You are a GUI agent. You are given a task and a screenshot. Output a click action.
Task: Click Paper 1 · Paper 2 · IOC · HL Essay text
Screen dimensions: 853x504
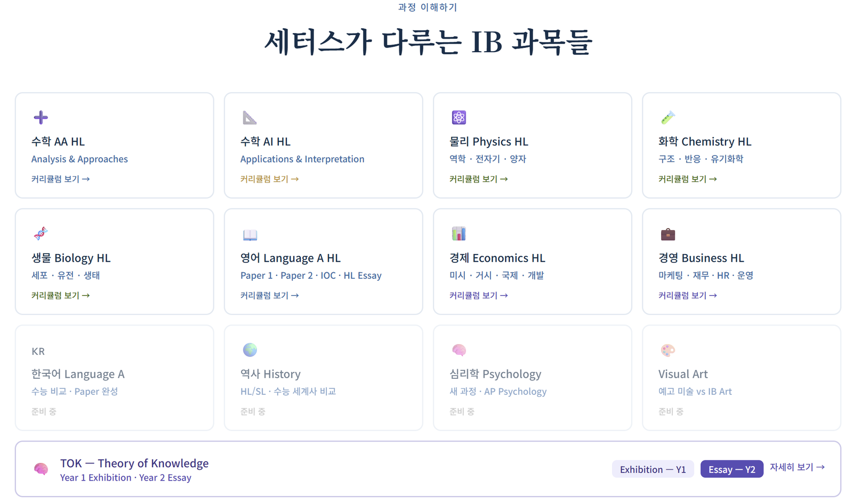[311, 275]
